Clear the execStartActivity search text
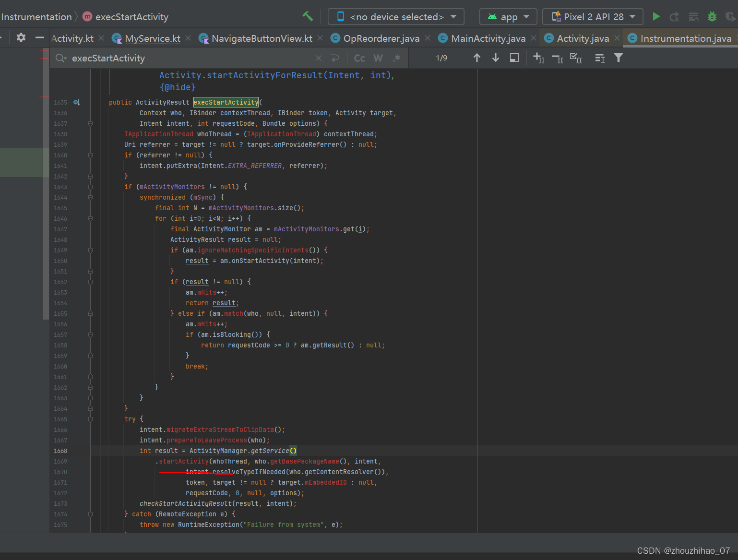The width and height of the screenshot is (738, 560). click(319, 58)
